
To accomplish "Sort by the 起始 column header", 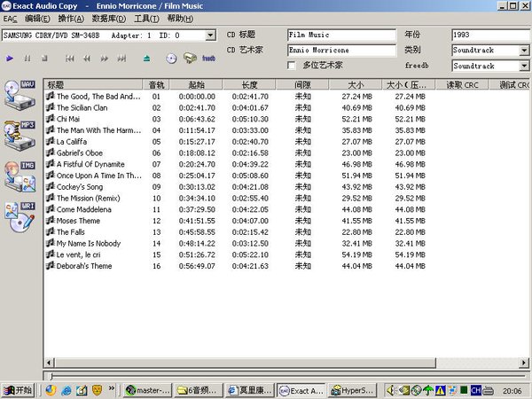I will [196, 84].
